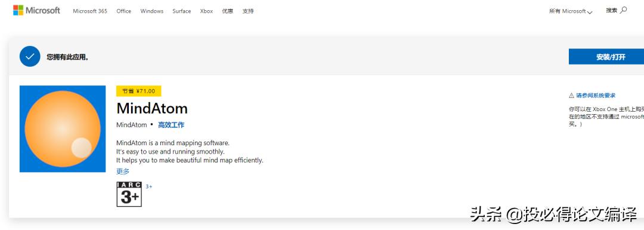
Task: Open the Microsoft 365 menu item
Action: (90, 11)
